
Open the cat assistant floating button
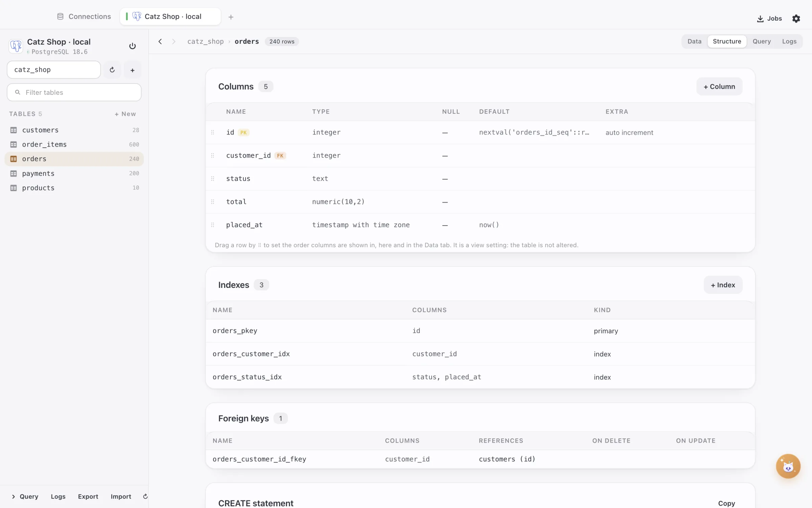click(788, 466)
